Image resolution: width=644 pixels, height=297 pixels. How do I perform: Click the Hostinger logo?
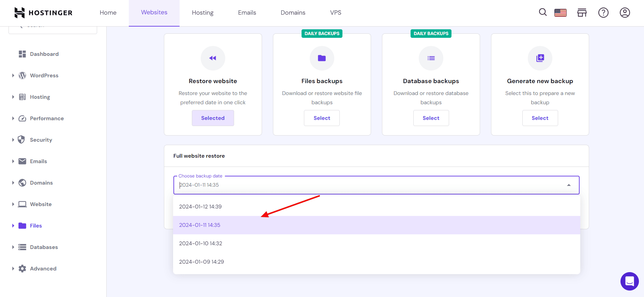point(43,13)
